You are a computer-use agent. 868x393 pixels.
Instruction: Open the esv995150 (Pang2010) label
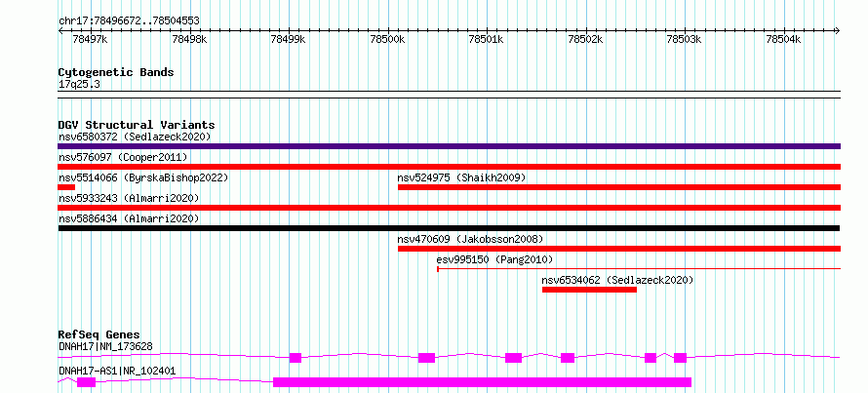click(494, 259)
